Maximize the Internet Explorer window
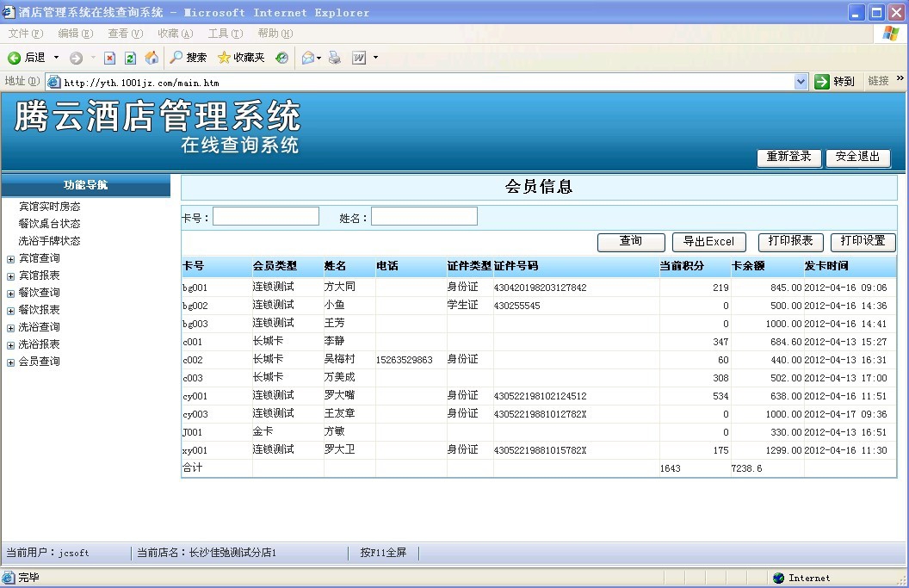This screenshot has width=909, height=588. 876,12
